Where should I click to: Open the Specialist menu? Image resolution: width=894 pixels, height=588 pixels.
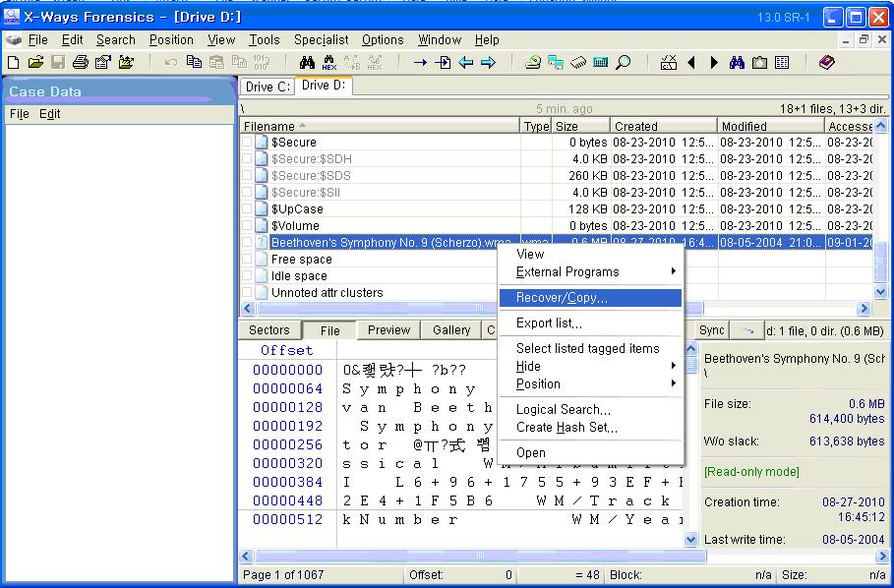pos(321,40)
